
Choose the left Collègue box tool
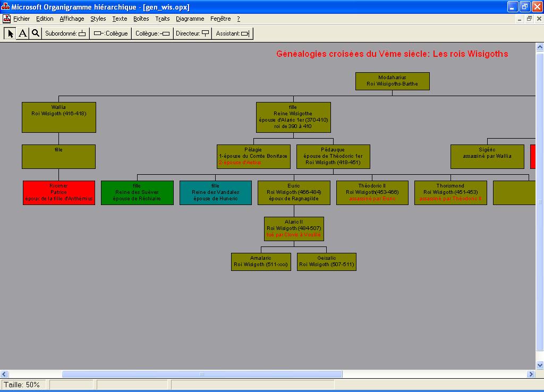tap(110, 33)
